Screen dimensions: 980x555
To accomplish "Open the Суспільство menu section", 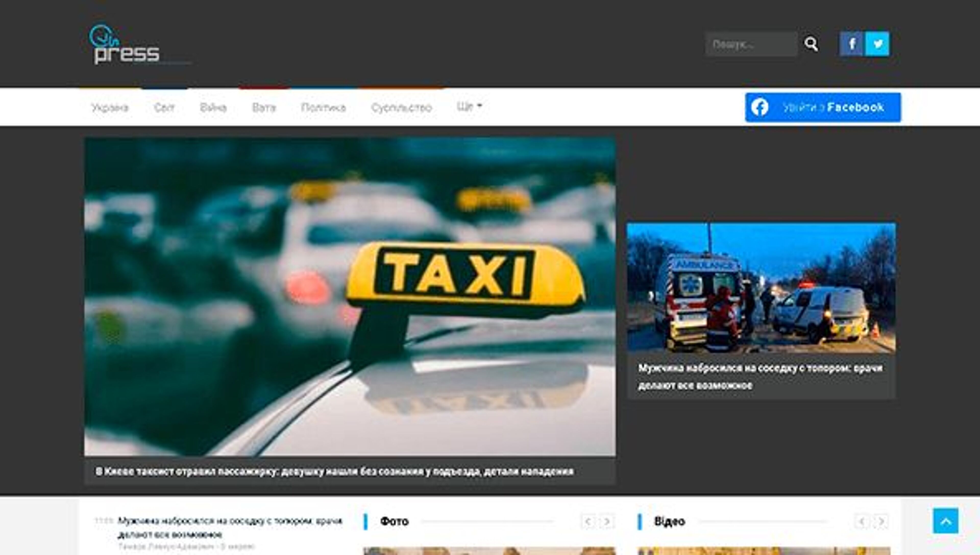I will (401, 108).
